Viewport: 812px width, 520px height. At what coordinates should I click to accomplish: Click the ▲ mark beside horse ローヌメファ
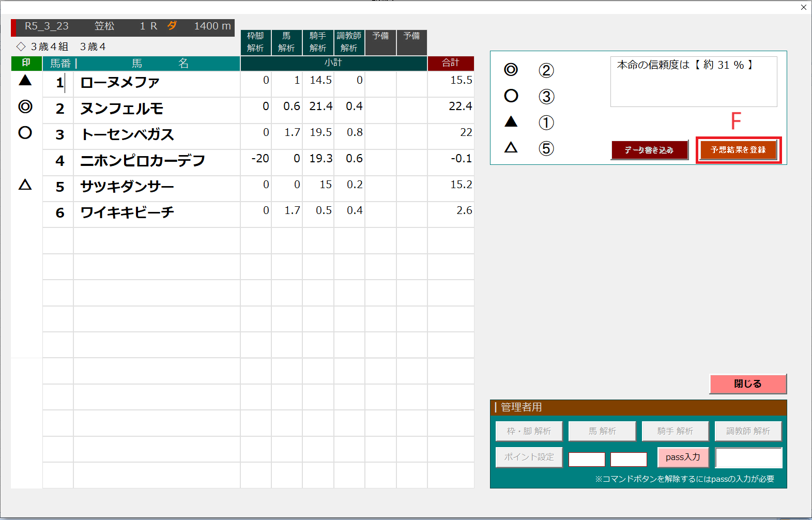pyautogui.click(x=25, y=80)
